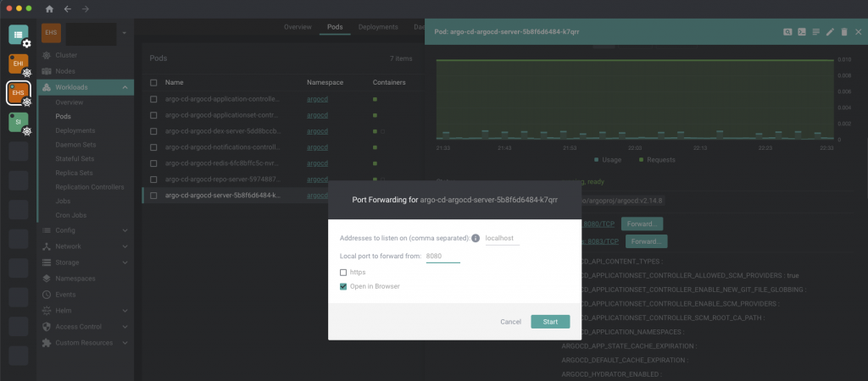This screenshot has height=381, width=868.
Task: Open pod shell with the terminal icon
Action: (802, 32)
